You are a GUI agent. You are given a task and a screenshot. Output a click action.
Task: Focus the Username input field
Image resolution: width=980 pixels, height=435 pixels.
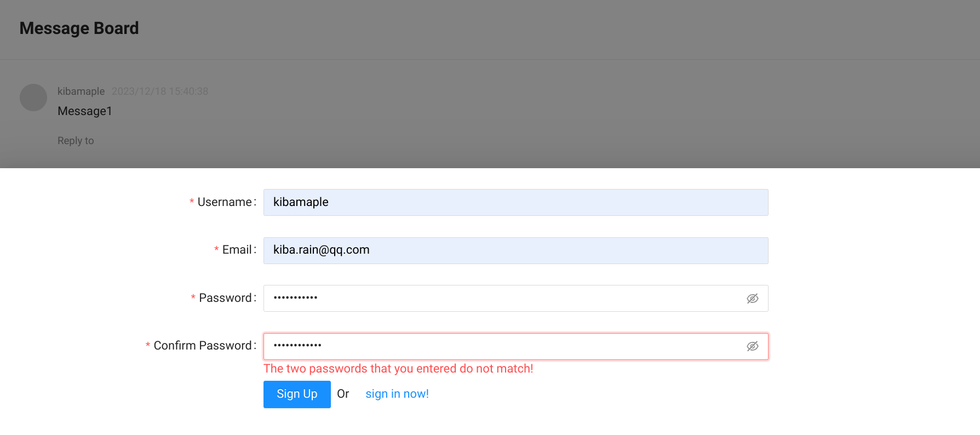click(515, 203)
